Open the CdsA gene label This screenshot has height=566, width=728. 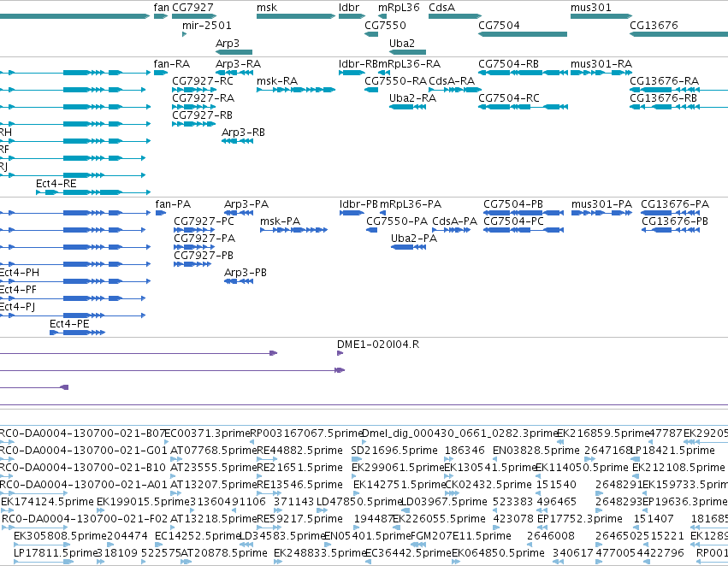coord(442,8)
